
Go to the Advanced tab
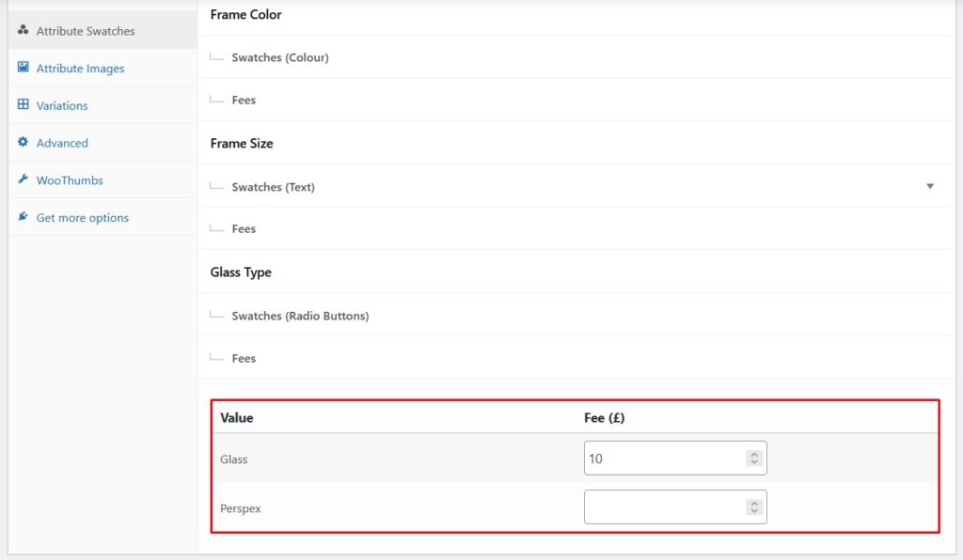click(62, 143)
